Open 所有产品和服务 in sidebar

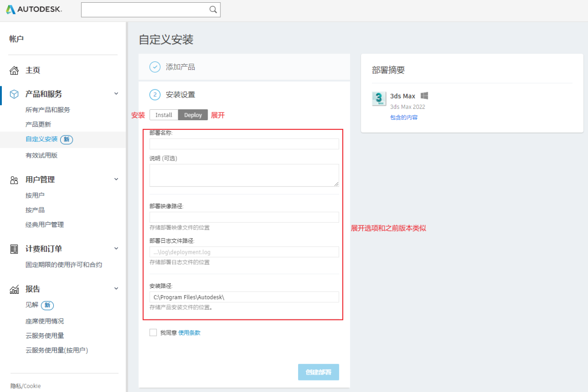click(48, 110)
